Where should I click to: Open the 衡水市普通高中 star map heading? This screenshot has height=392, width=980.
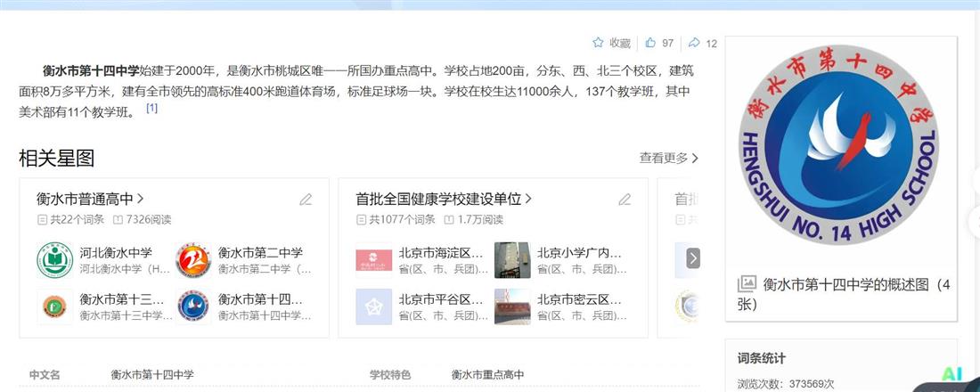(x=90, y=199)
